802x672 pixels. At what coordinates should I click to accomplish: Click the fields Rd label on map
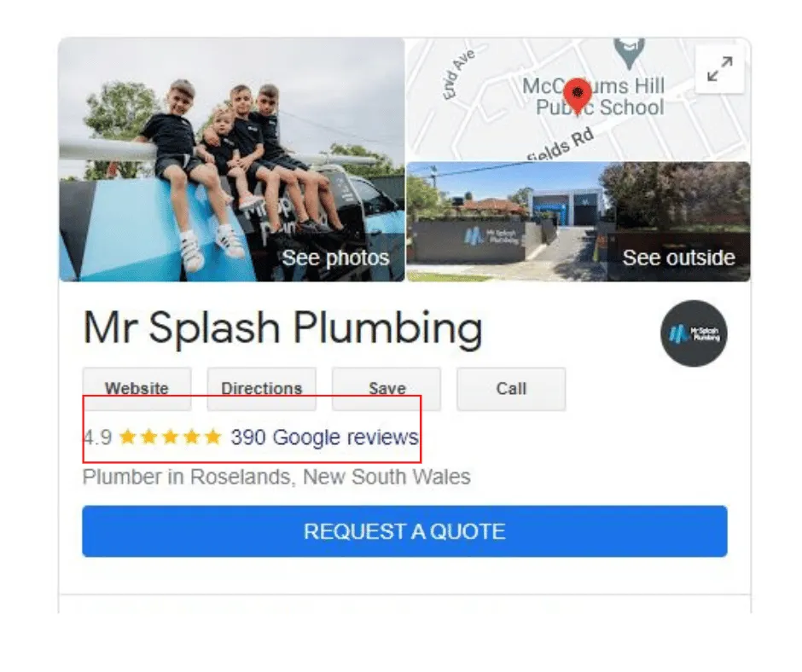click(560, 144)
